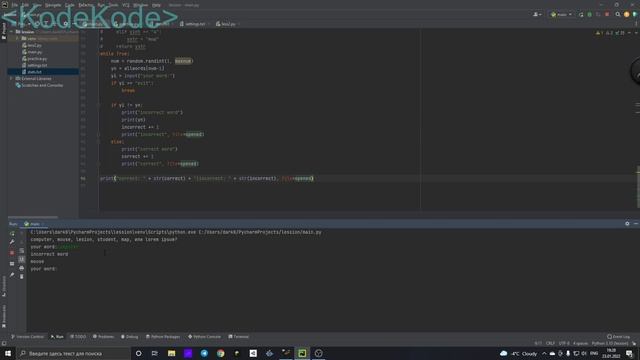The height and width of the screenshot is (360, 640).
Task: Open the VCS menu
Action: coord(126,5)
